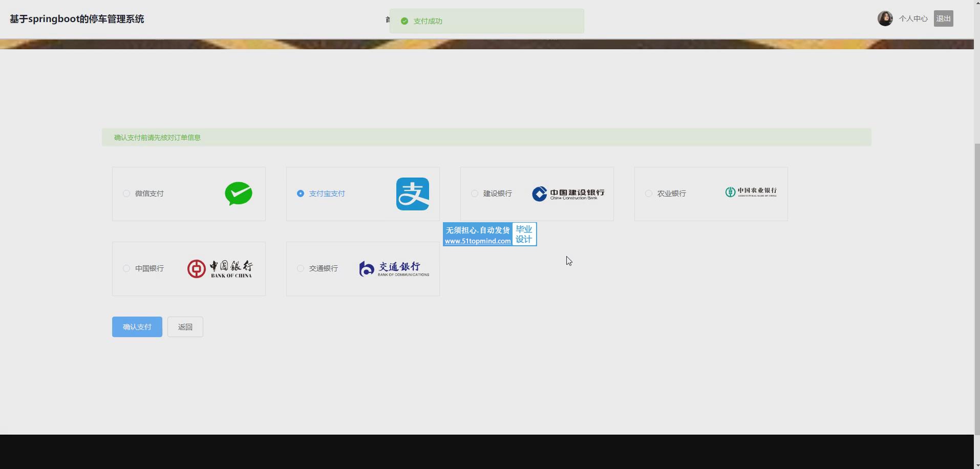
Task: Click the Agricultural Bank of China logo
Action: pyautogui.click(x=751, y=192)
